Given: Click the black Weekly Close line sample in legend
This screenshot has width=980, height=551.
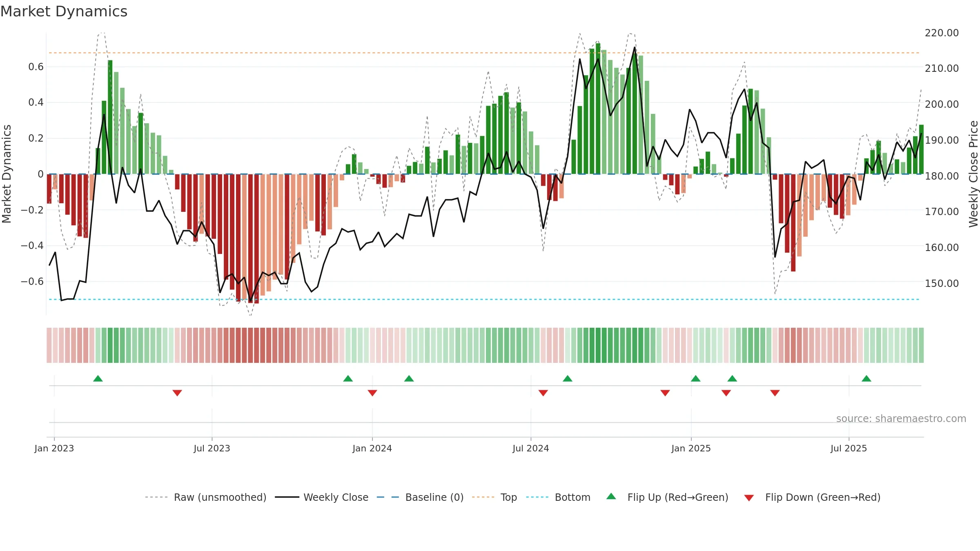Looking at the screenshot, I should pos(287,497).
